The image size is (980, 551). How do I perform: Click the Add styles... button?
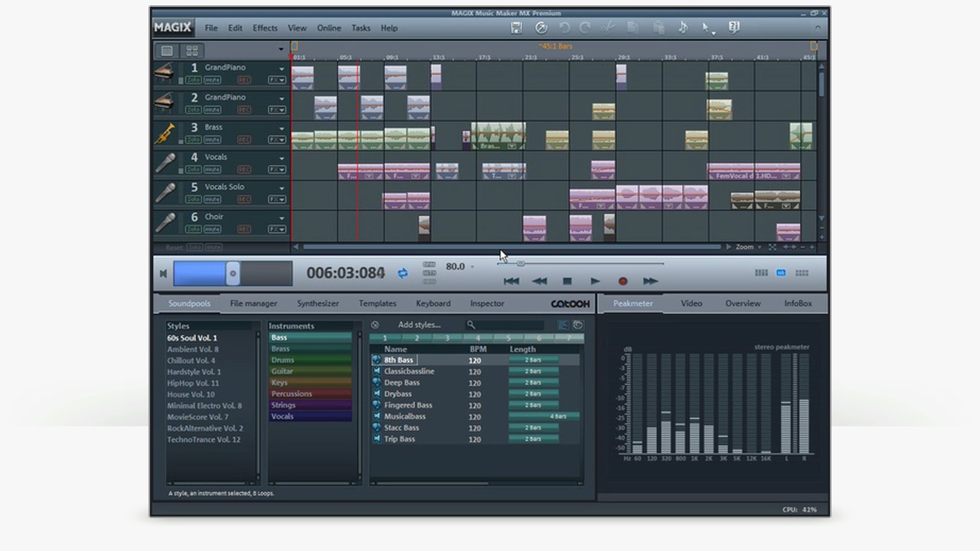pos(419,325)
